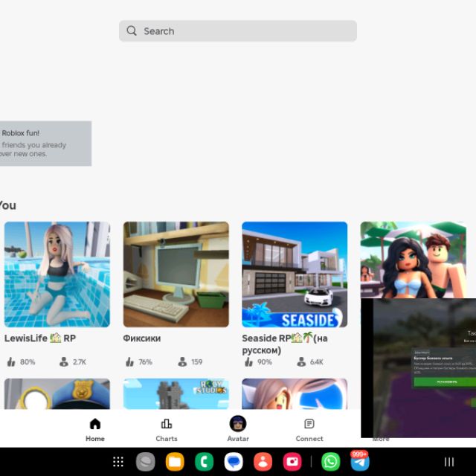Click the players icon beside 159
Image resolution: width=476 pixels, height=476 pixels.
(182, 361)
